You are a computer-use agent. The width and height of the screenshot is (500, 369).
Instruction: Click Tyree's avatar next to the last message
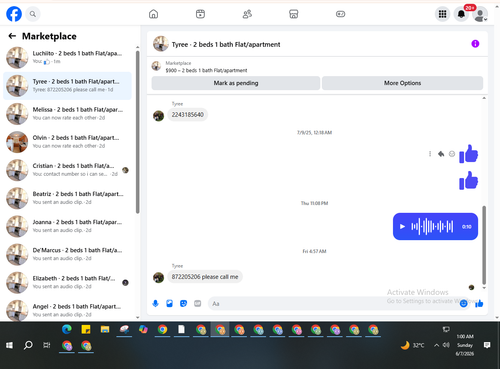point(158,277)
